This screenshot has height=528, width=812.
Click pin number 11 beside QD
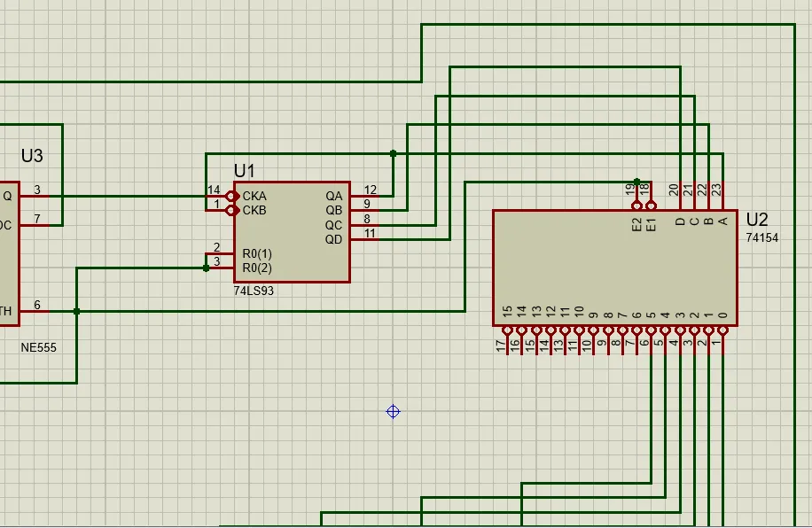pyautogui.click(x=370, y=234)
